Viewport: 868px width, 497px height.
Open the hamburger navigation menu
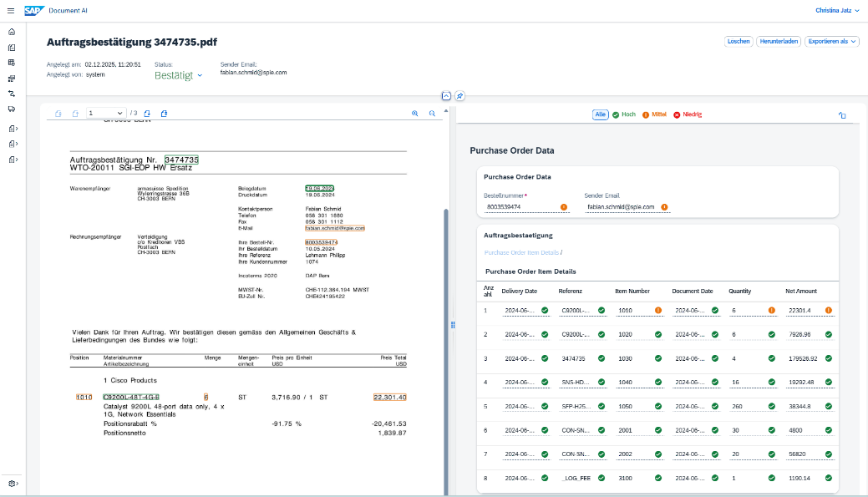pyautogui.click(x=11, y=11)
